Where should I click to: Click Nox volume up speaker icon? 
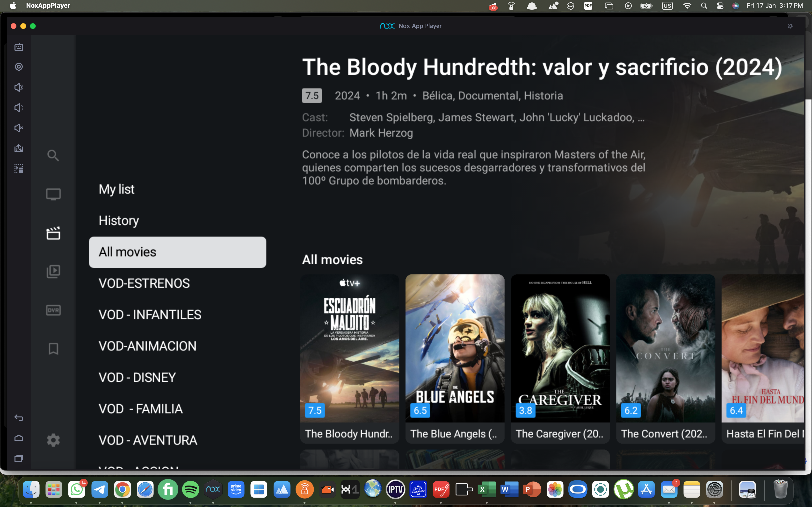coord(19,87)
